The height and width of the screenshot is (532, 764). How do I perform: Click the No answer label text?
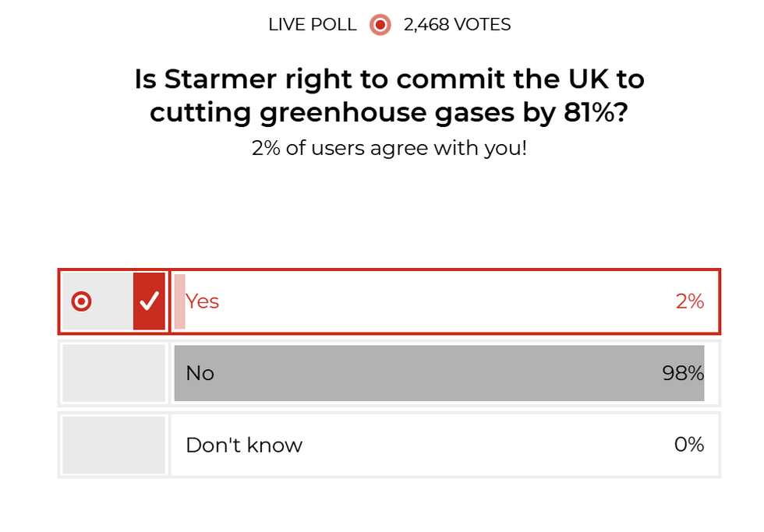200,373
